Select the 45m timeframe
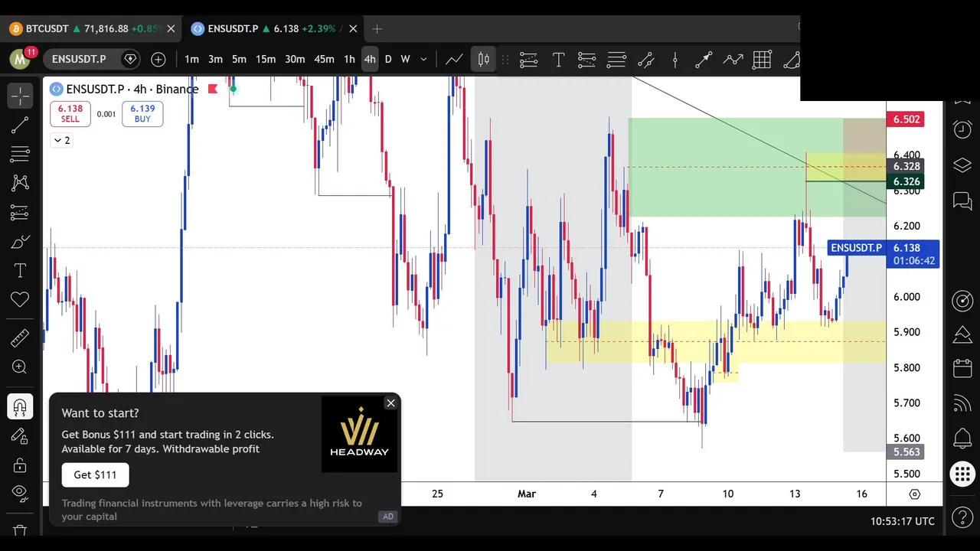Viewport: 980px width, 551px height. (x=324, y=59)
